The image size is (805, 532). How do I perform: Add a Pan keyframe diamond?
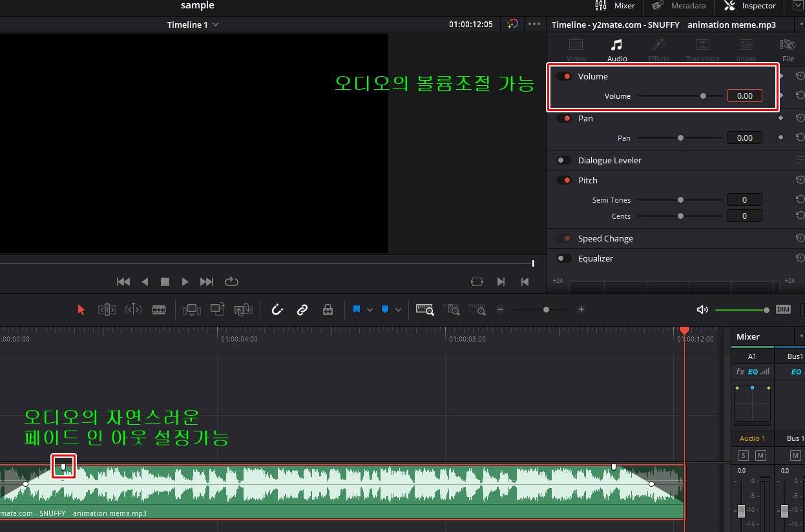point(780,138)
